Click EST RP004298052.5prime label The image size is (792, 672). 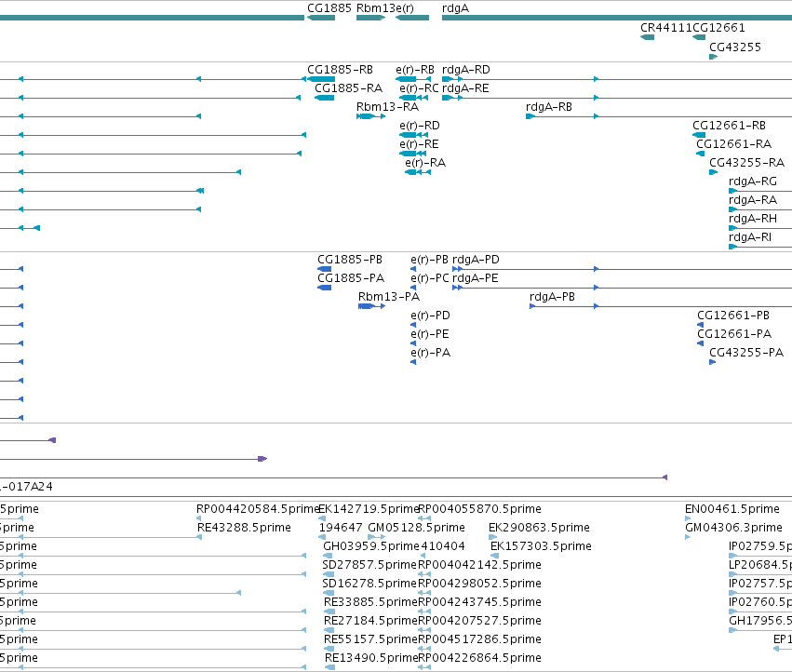[x=479, y=584]
